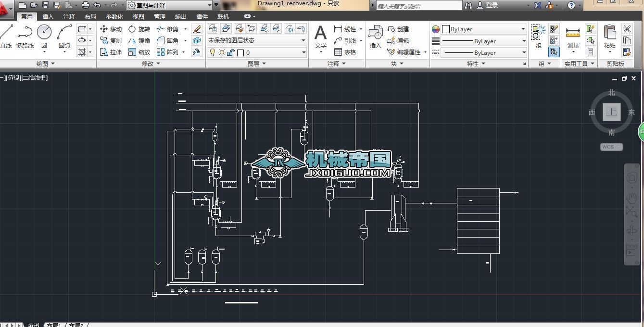Click the Mirror (镜像) tool
This screenshot has height=327, width=644.
pyautogui.click(x=139, y=41)
